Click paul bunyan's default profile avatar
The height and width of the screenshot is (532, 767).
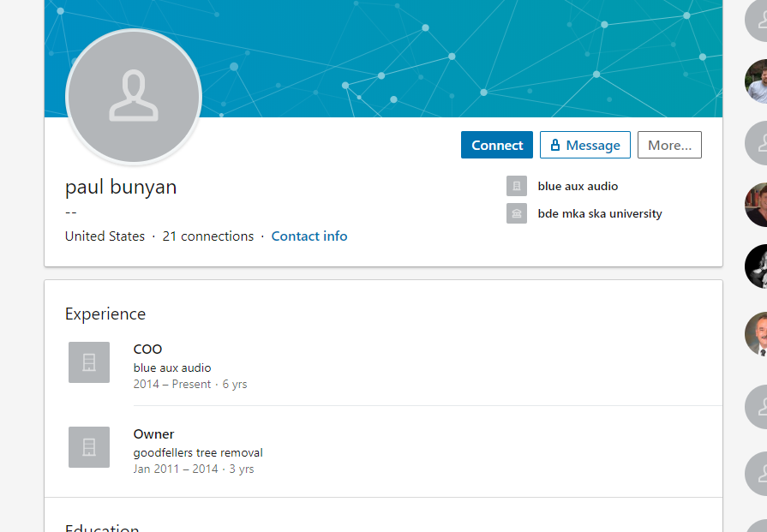point(134,96)
